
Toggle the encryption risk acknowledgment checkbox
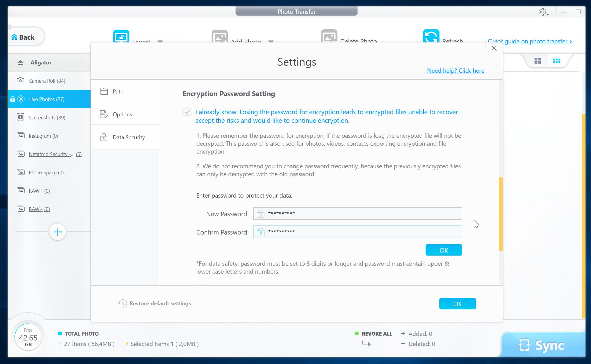(187, 112)
